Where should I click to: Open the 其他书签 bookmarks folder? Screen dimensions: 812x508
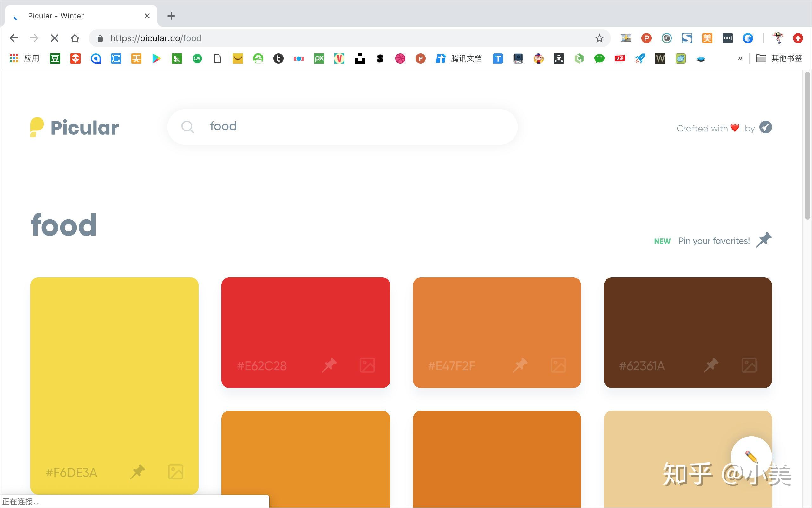pyautogui.click(x=779, y=58)
